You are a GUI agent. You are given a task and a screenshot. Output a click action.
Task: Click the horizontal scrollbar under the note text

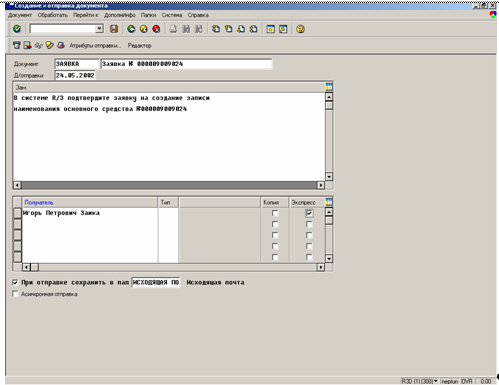pos(169,185)
